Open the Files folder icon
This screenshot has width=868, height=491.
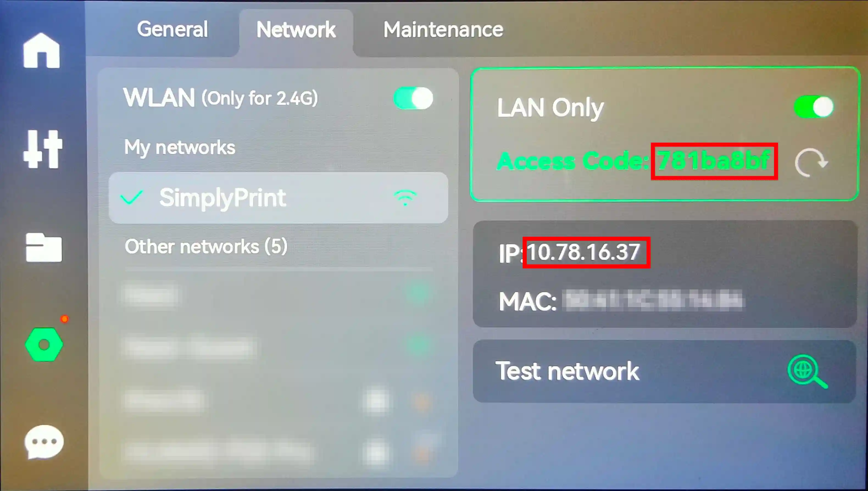coord(44,247)
